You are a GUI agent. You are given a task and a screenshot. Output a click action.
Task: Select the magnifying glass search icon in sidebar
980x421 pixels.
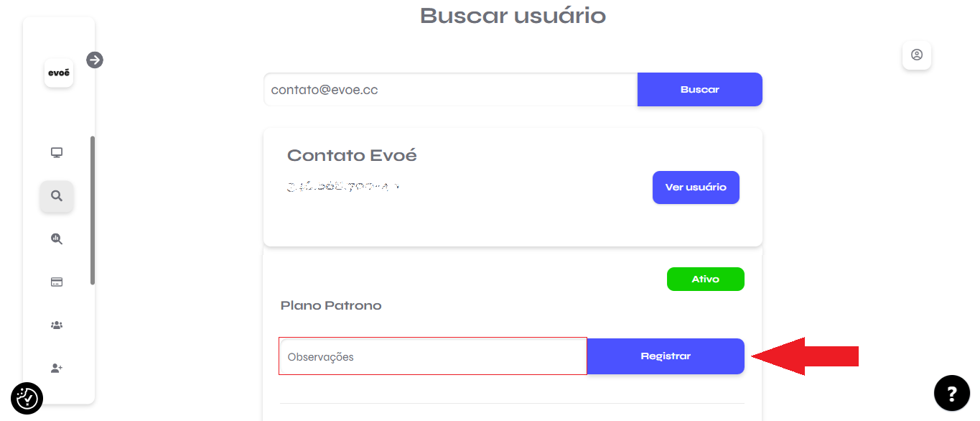coord(57,196)
